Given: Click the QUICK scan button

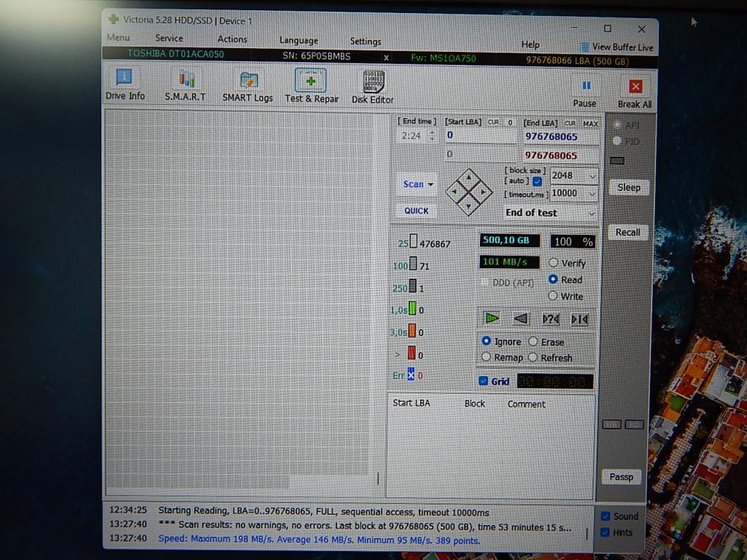Looking at the screenshot, I should click(x=417, y=211).
